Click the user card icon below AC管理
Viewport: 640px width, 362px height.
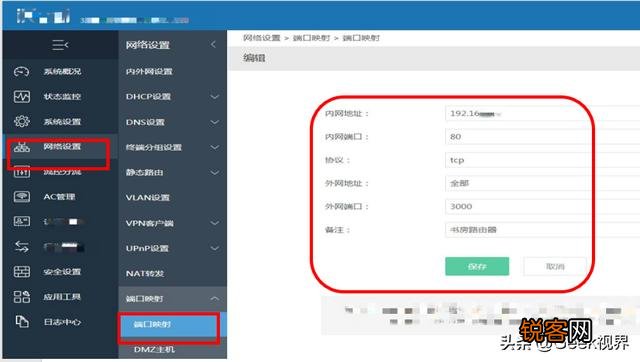[x=22, y=222]
